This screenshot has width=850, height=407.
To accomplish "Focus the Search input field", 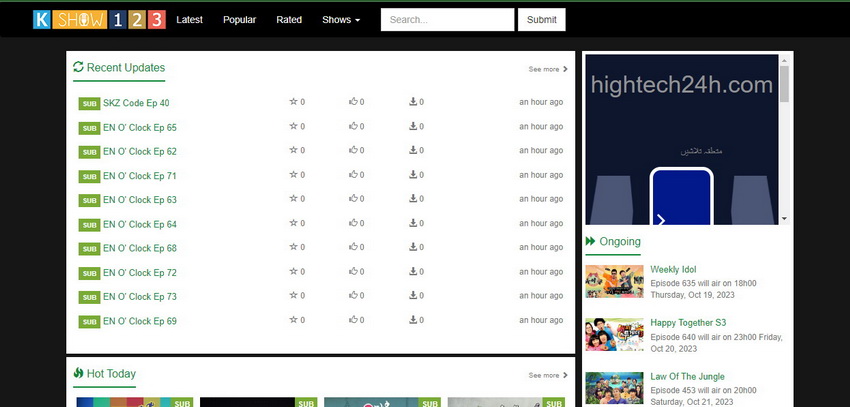I will 445,19.
